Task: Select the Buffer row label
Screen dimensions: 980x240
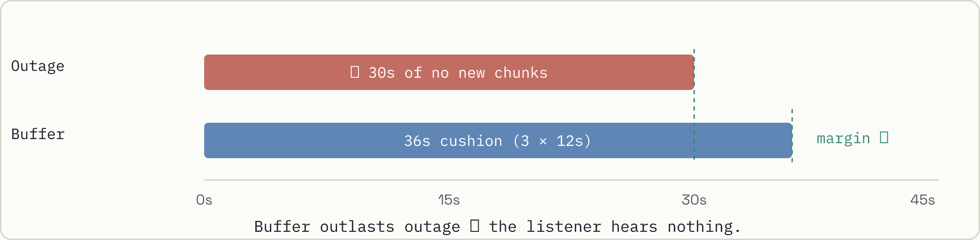Action: (38, 134)
